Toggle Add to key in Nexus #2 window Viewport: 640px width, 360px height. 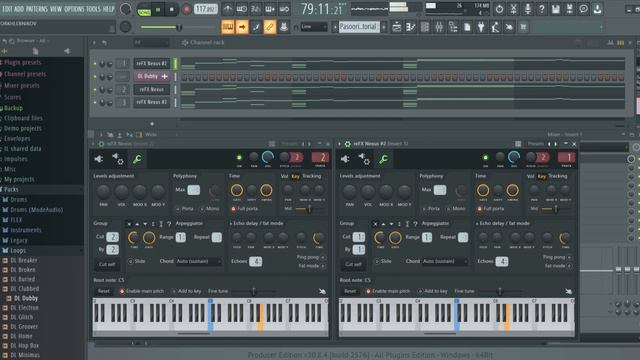coord(433,291)
